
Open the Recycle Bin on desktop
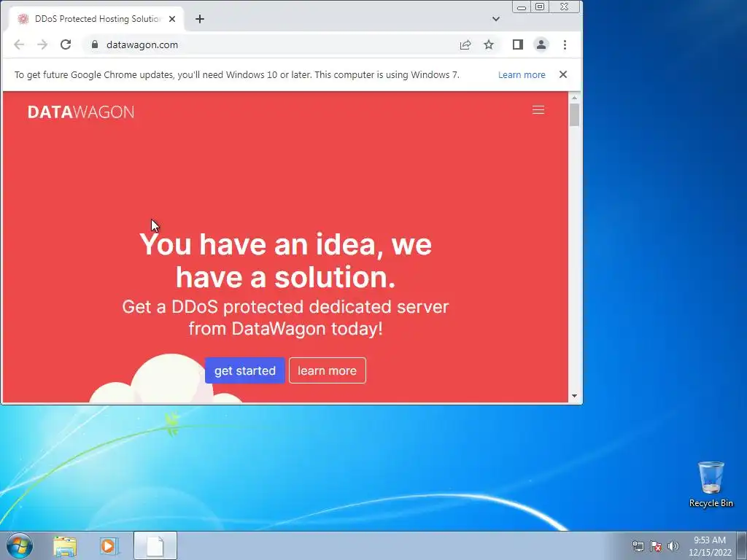pyautogui.click(x=711, y=484)
